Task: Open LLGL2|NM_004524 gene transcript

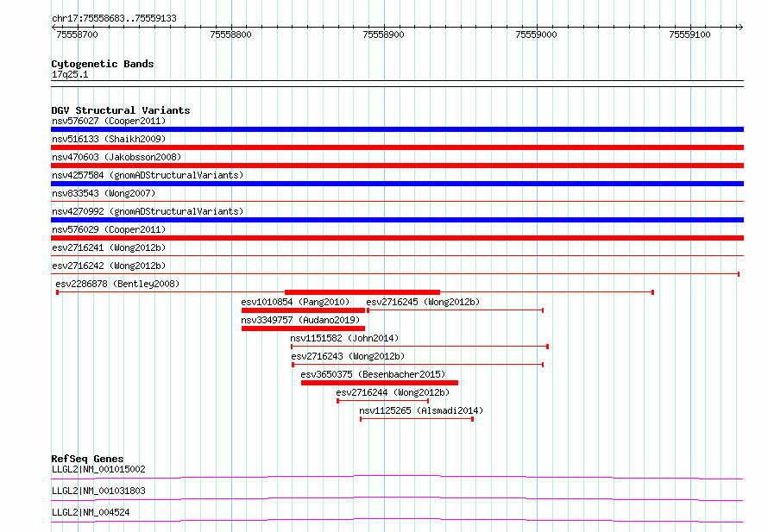Action: pyautogui.click(x=91, y=512)
